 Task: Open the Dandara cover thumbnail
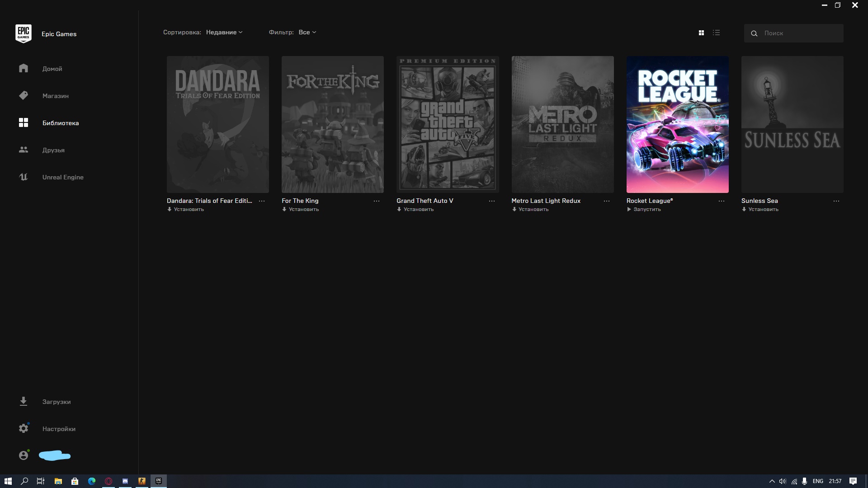pos(218,124)
